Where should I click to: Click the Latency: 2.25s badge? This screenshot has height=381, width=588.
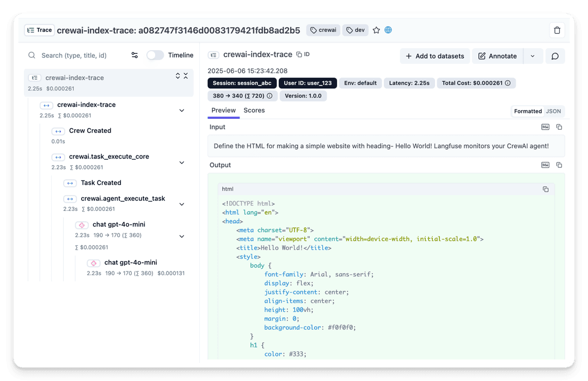pos(409,83)
